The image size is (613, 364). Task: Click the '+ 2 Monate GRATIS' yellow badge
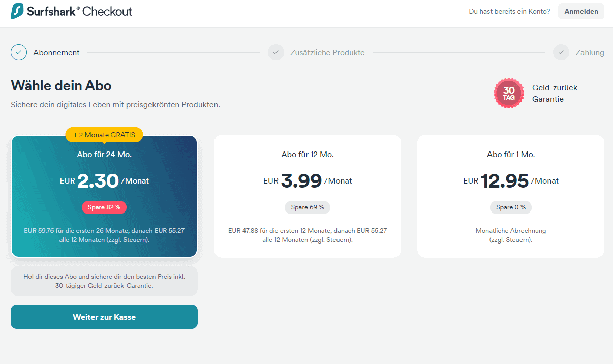pos(104,135)
